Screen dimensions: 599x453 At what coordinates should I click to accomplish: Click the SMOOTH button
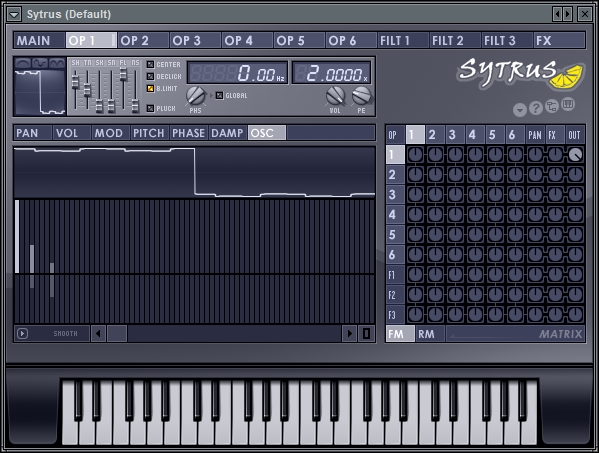coord(65,333)
